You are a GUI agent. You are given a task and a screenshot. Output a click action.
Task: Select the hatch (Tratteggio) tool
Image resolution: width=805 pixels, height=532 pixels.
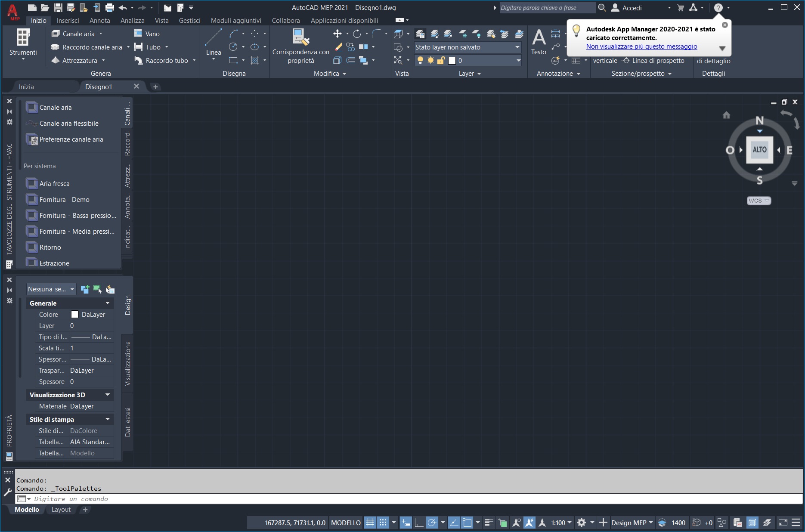point(255,60)
